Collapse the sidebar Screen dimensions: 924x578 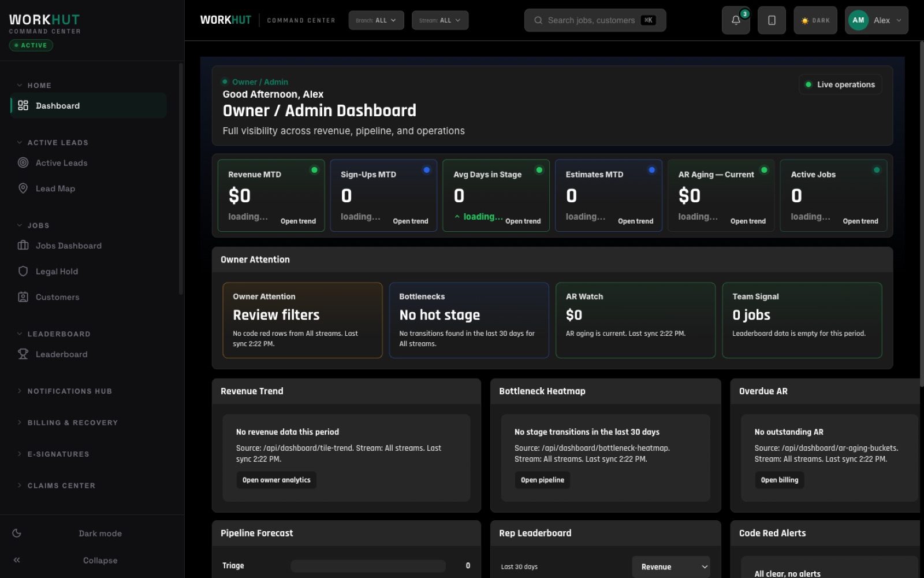pos(92,560)
